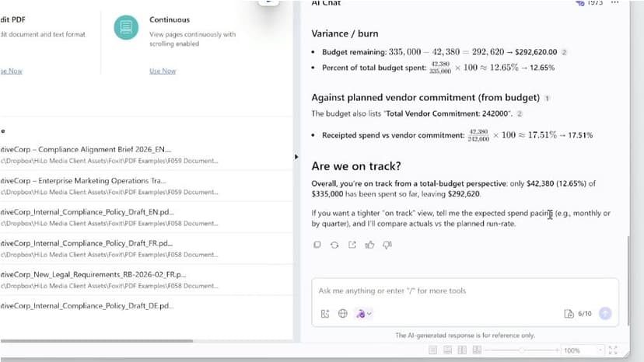This screenshot has height=362, width=644.
Task: Click Receipted spend vs vendor commitment line
Action: click(x=457, y=135)
